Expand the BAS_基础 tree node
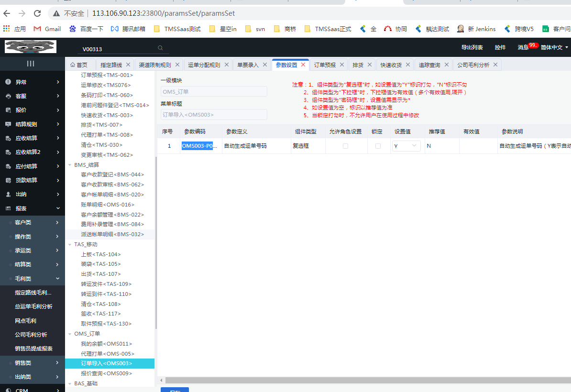571x392 pixels. pos(70,383)
